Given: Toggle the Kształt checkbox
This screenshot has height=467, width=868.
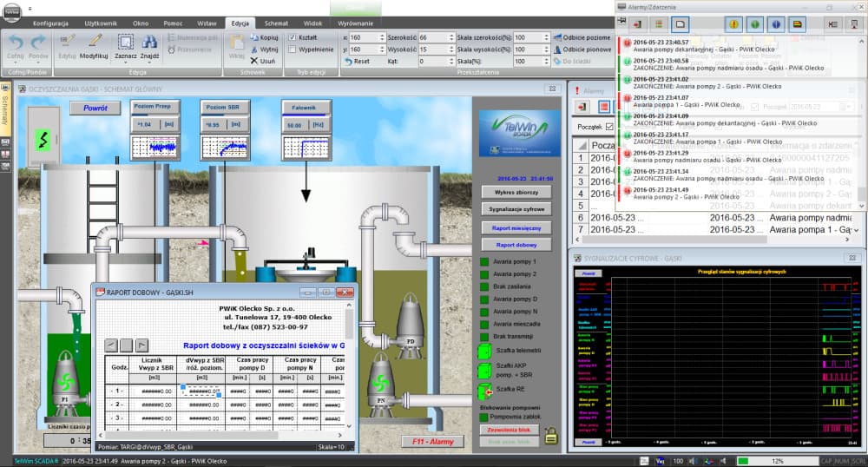Looking at the screenshot, I should [293, 37].
